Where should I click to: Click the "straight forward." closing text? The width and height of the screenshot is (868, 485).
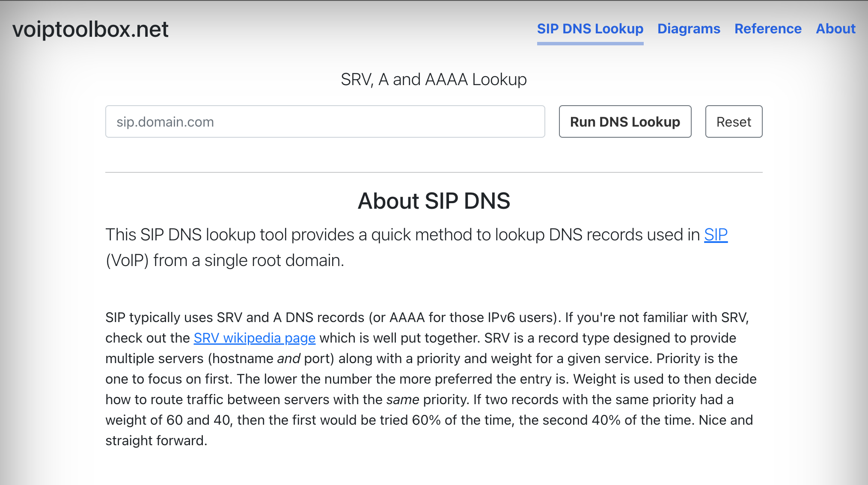[156, 441]
